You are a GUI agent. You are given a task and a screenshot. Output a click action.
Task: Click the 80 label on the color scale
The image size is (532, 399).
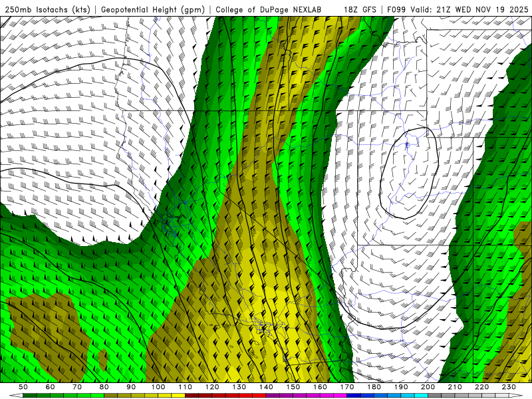pyautogui.click(x=104, y=387)
